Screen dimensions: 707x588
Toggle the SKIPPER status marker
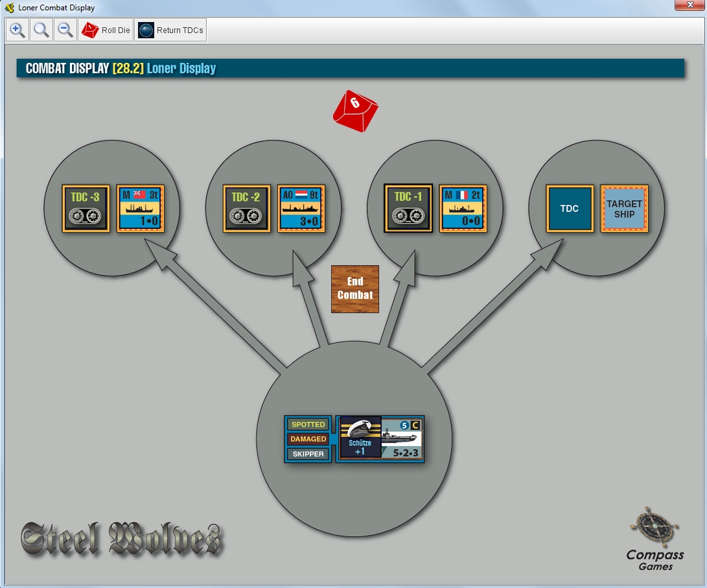coord(308,454)
